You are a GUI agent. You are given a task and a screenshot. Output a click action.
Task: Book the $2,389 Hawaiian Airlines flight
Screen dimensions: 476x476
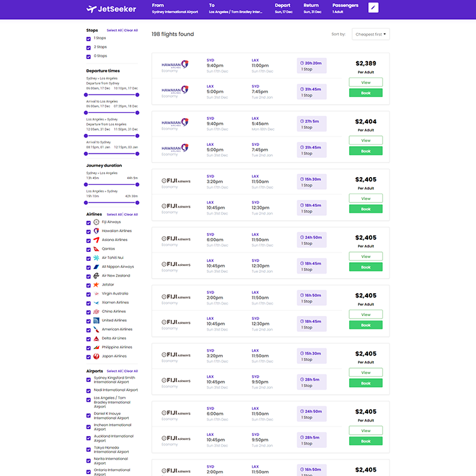(x=366, y=93)
